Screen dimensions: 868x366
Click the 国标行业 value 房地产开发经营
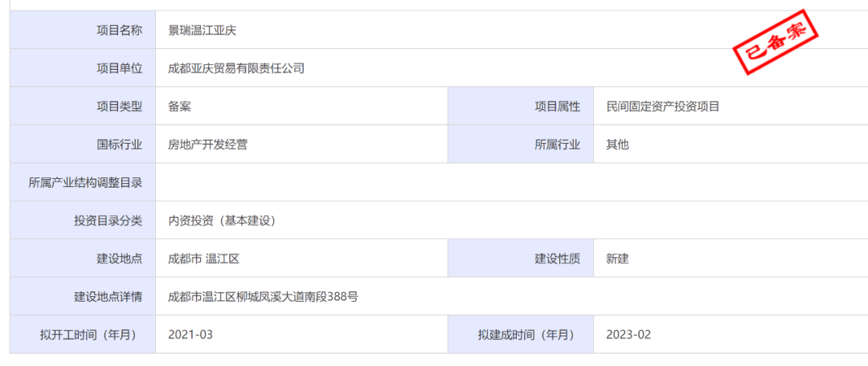point(207,144)
